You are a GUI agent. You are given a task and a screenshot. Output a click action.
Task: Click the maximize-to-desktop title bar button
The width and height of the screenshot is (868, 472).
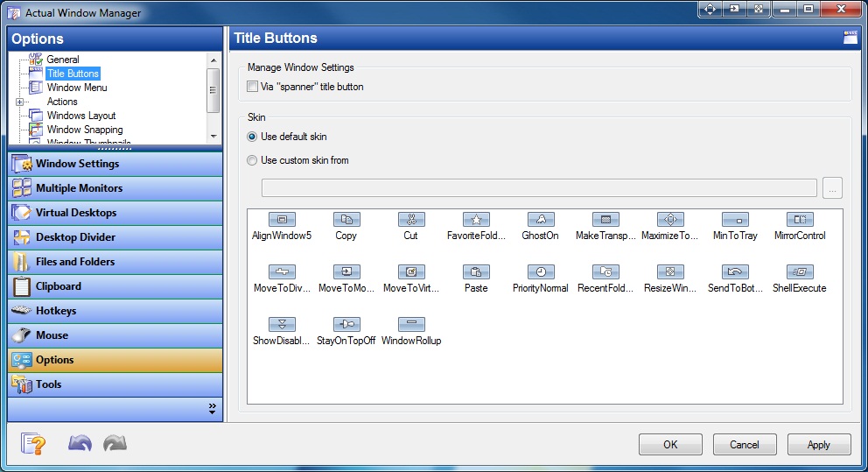(710, 9)
